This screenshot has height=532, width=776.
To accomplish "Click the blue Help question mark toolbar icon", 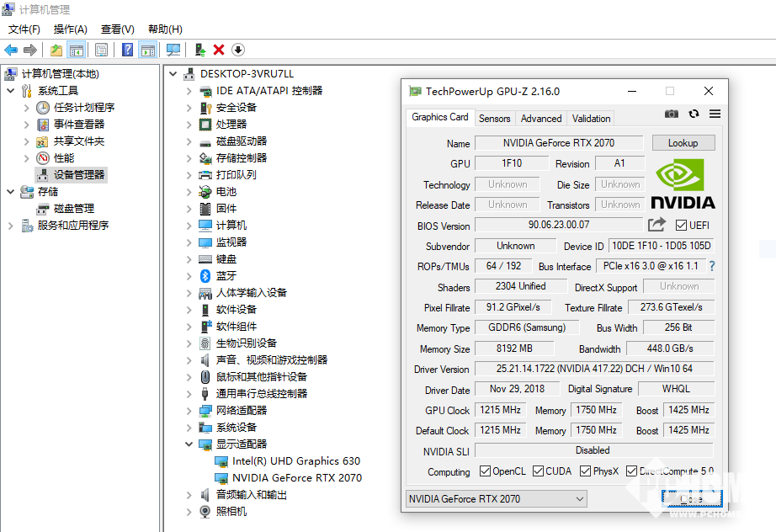I will pos(127,50).
